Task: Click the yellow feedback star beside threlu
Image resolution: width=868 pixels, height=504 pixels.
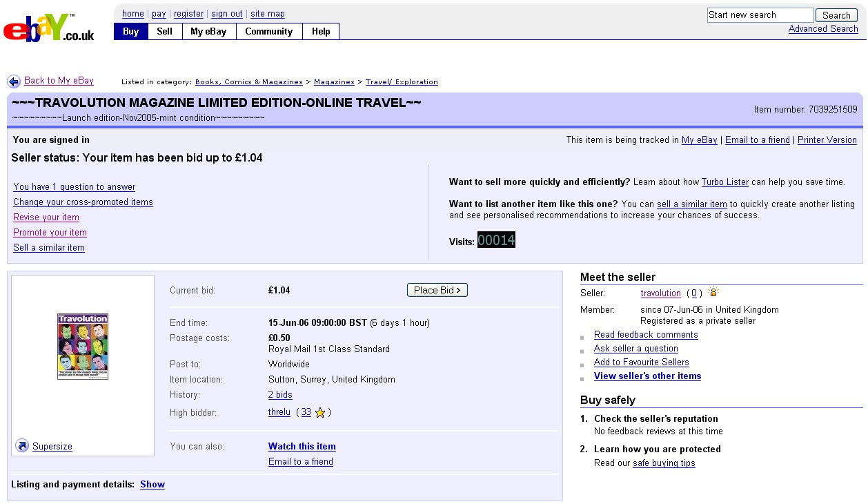Action: 320,413
